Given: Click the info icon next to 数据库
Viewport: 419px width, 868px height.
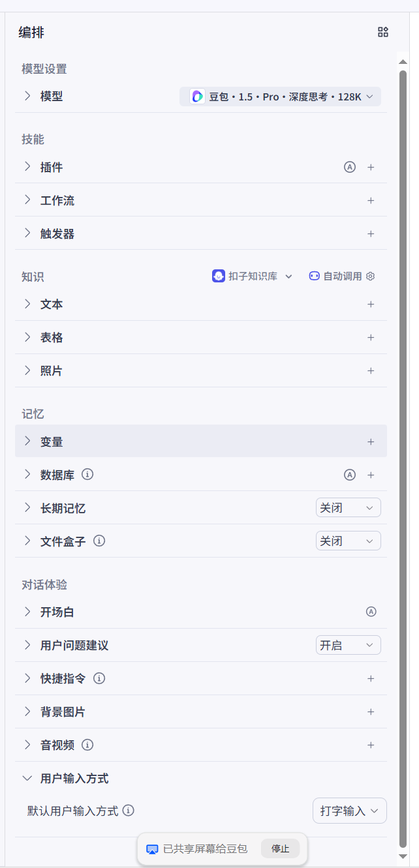Looking at the screenshot, I should [x=87, y=474].
